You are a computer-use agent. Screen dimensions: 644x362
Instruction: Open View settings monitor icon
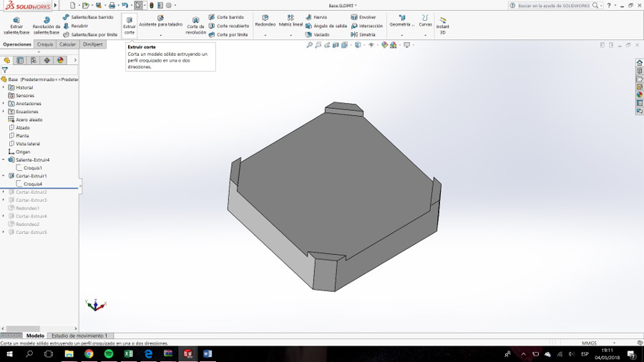point(406,45)
